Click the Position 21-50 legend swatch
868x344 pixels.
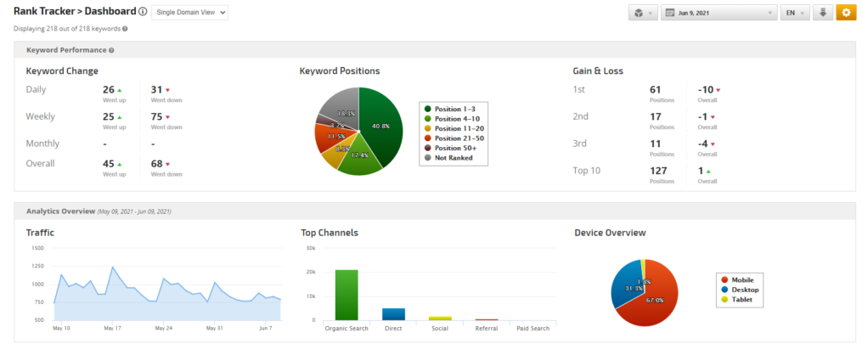click(x=428, y=138)
